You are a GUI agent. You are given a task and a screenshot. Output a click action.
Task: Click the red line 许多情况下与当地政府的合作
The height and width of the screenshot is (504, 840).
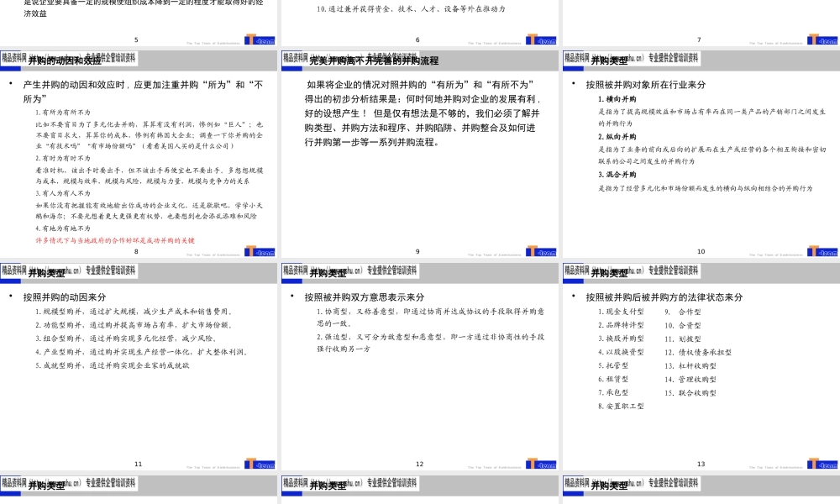click(115, 240)
